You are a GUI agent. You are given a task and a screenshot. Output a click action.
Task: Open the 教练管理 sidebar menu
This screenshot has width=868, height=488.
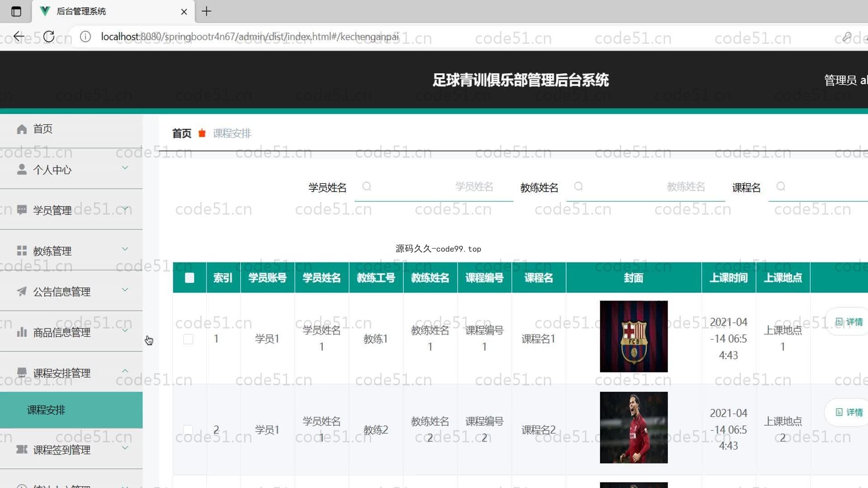(x=71, y=251)
